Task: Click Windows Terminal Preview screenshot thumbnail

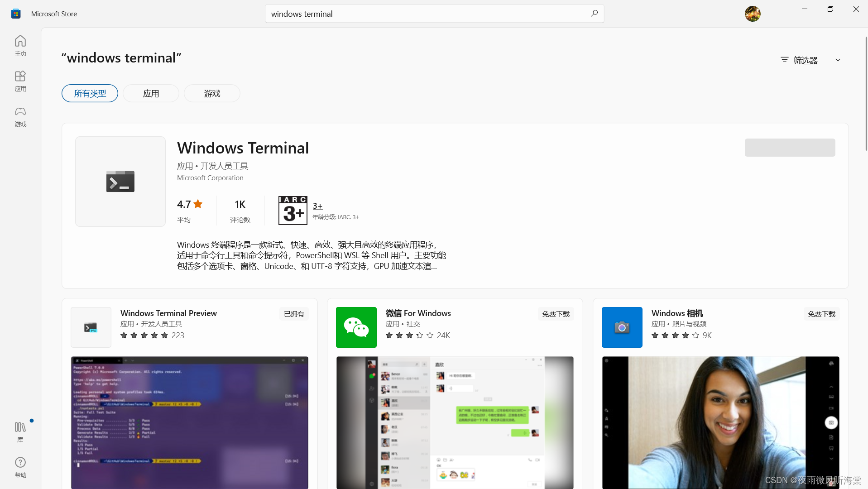Action: coord(190,422)
